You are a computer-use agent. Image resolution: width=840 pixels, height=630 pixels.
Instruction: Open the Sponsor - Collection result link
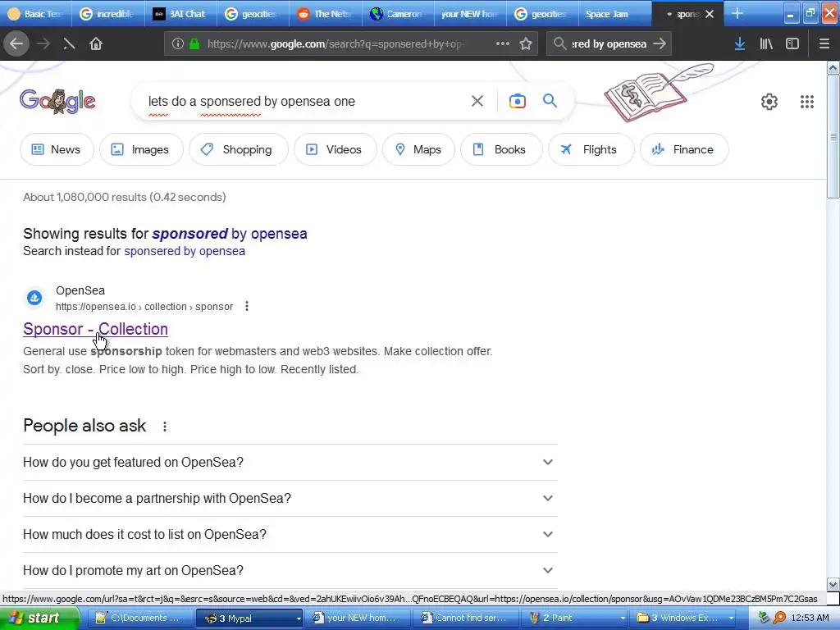coord(95,329)
